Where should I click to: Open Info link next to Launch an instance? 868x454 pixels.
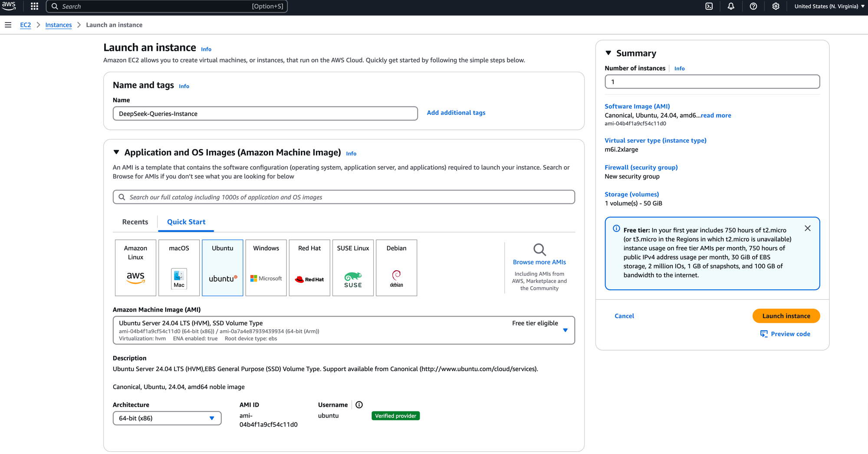pos(206,49)
